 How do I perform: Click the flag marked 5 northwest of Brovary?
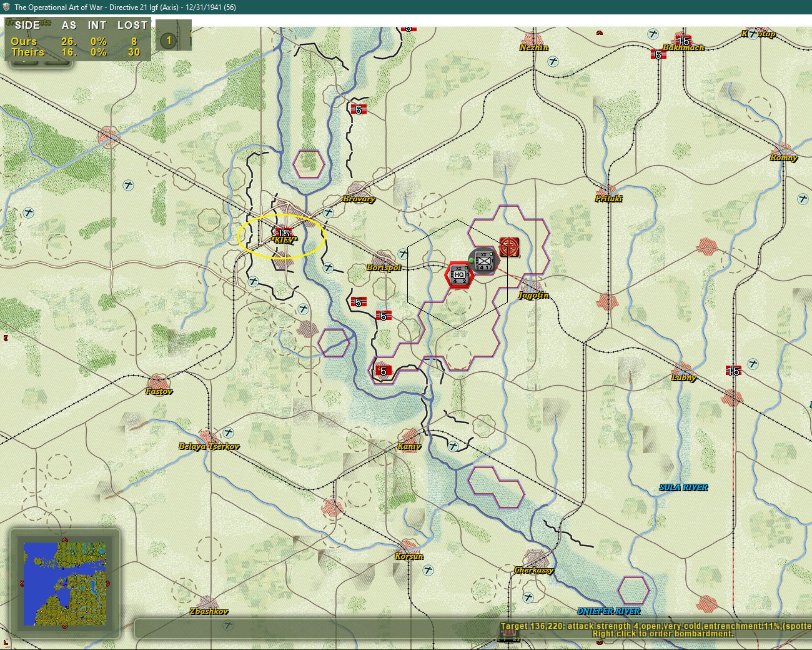(359, 109)
